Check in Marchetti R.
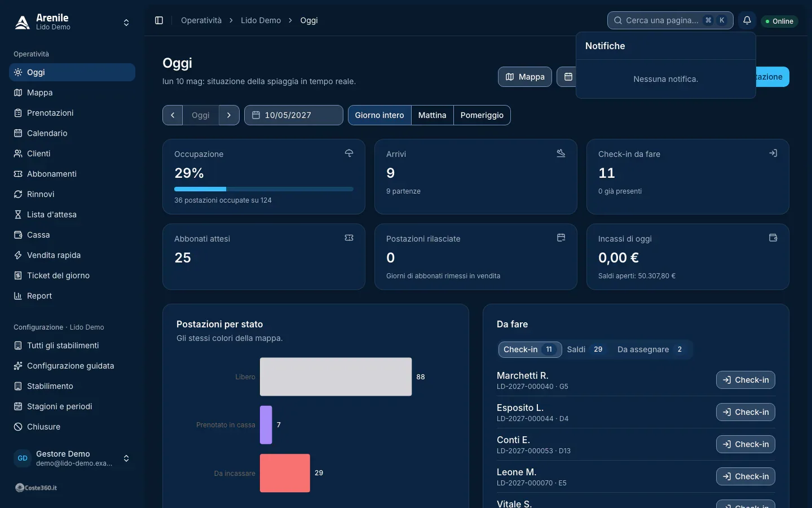Viewport: 812px width, 508px height. point(745,380)
